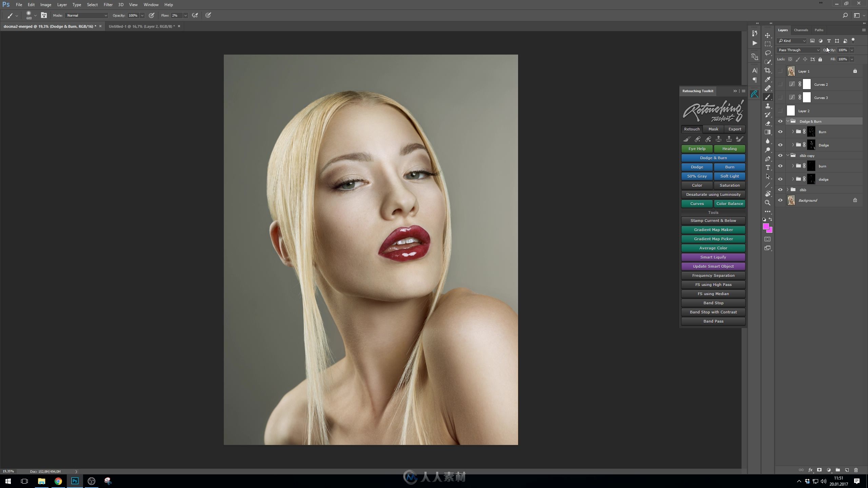Open the layer blend mode Pass Through dropdown

click(798, 50)
